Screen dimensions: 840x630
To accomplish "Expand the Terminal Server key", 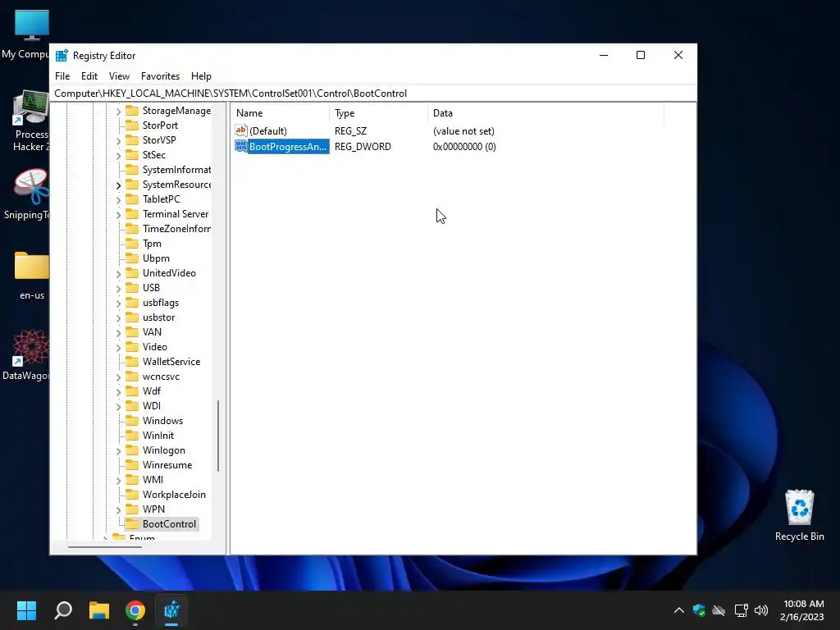I will [x=118, y=214].
